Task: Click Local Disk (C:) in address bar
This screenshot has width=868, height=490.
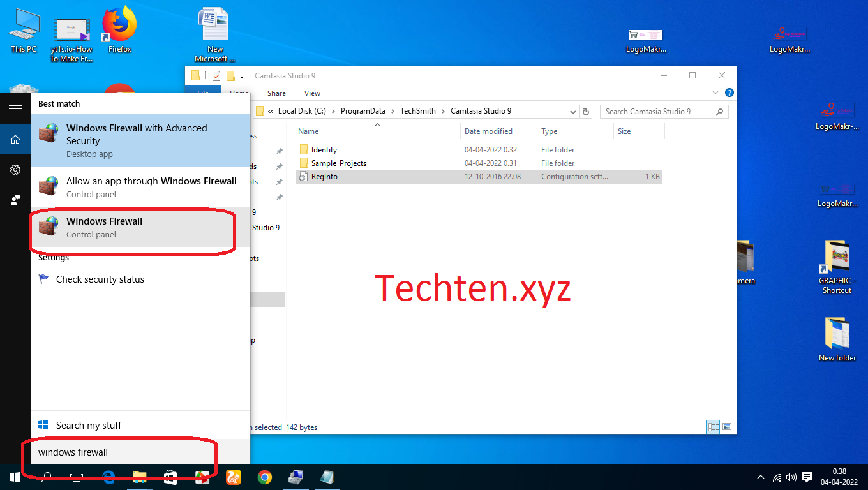Action: coord(301,111)
